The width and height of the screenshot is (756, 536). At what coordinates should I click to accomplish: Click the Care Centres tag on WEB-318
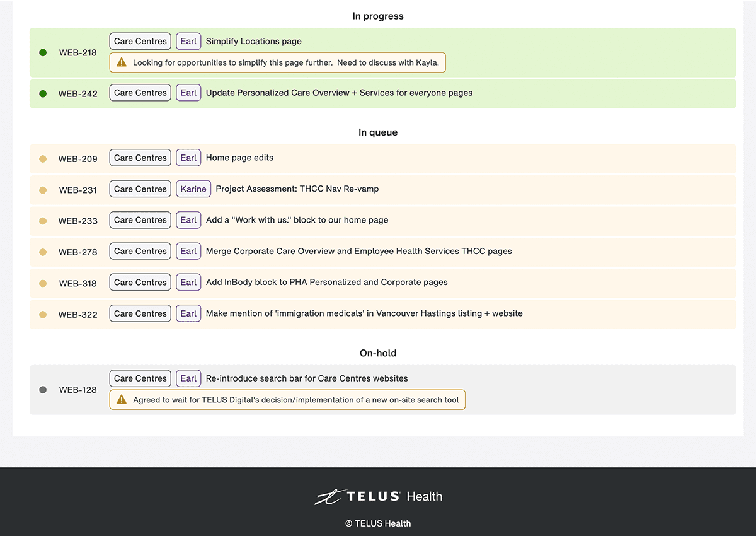point(140,283)
